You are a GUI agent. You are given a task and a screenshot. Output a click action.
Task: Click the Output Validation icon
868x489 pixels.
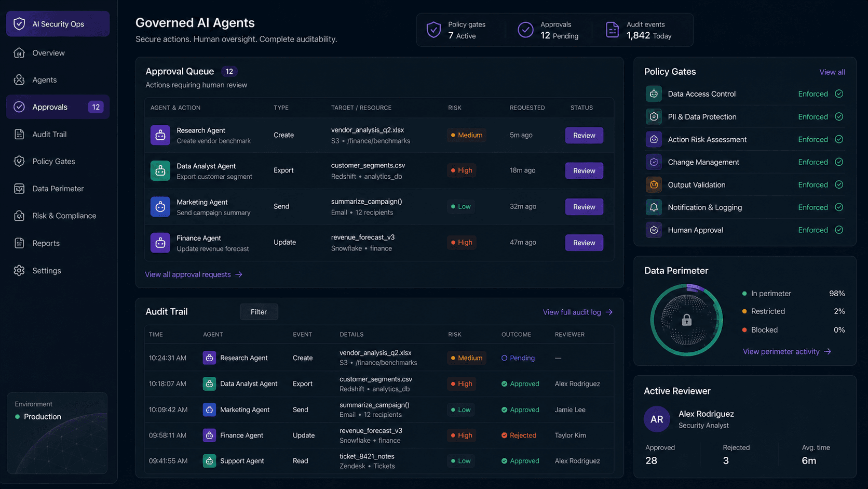coord(654,184)
